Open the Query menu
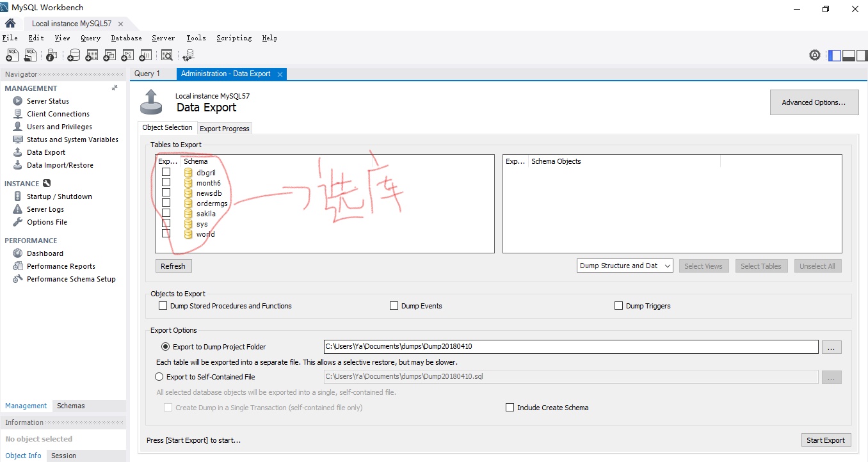The height and width of the screenshot is (462, 868). [90, 38]
